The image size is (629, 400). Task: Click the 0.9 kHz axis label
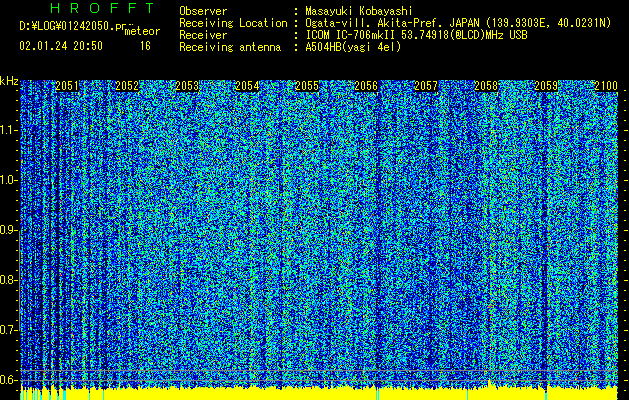(8, 230)
